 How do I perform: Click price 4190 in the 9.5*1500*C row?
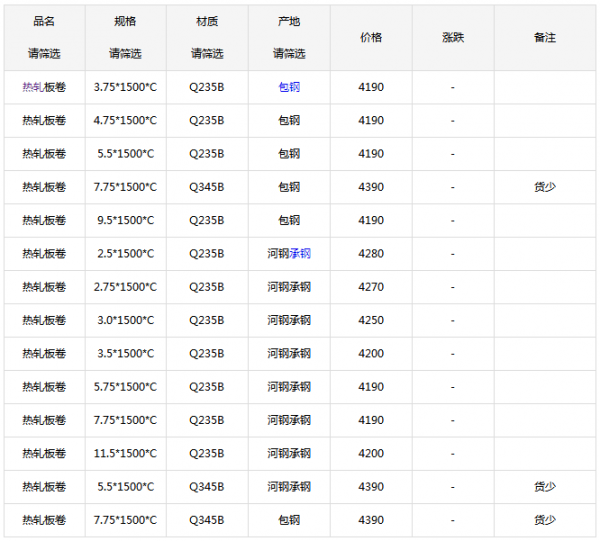371,220
